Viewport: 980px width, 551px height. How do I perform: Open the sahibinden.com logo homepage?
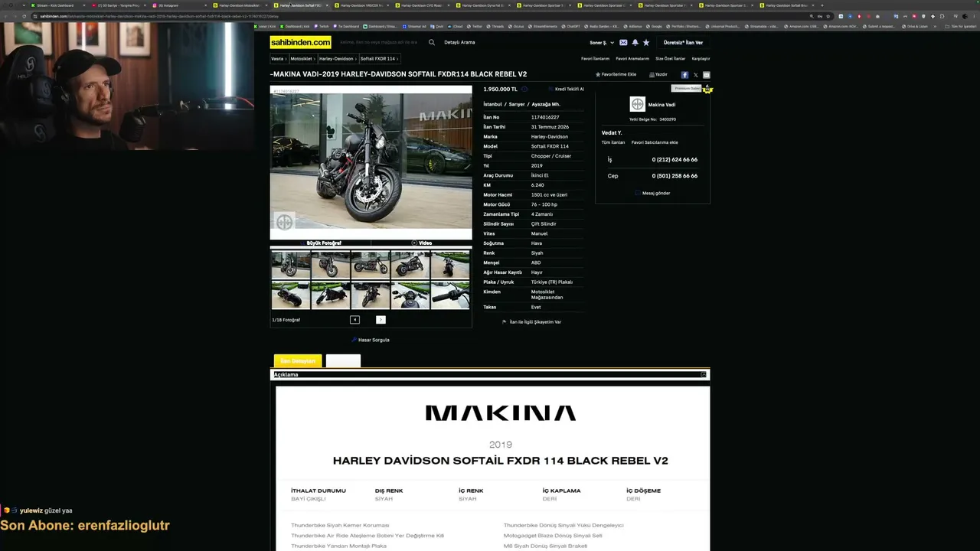click(x=301, y=43)
